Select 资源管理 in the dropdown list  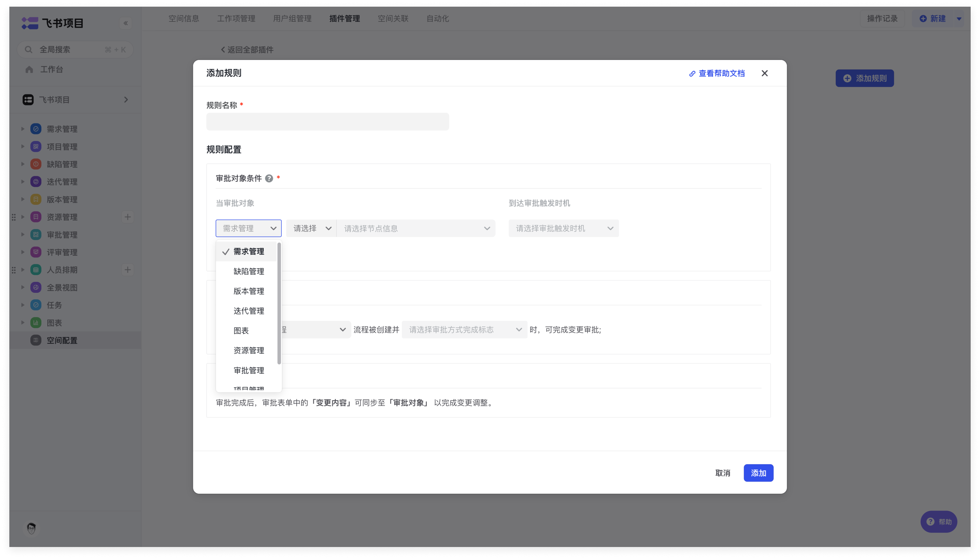click(x=246, y=351)
